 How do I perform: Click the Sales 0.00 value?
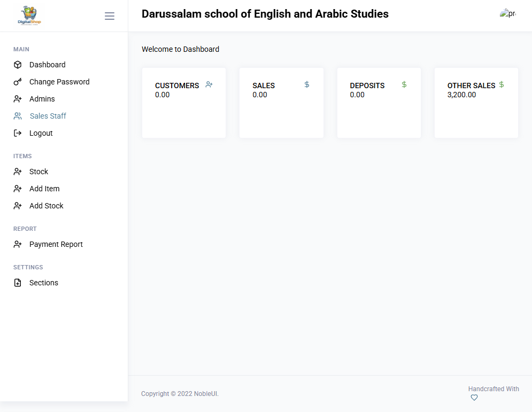click(x=260, y=95)
